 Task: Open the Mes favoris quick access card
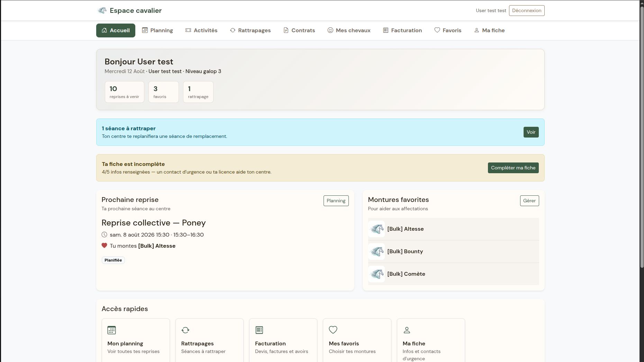click(x=357, y=340)
